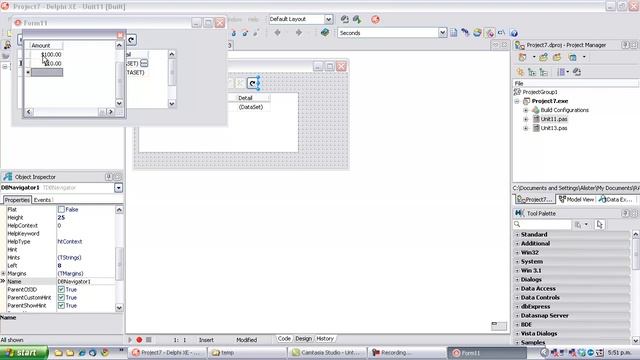The width and height of the screenshot is (640, 360).
Task: Click the back navigation arrow in toolbar
Action: tap(278, 33)
